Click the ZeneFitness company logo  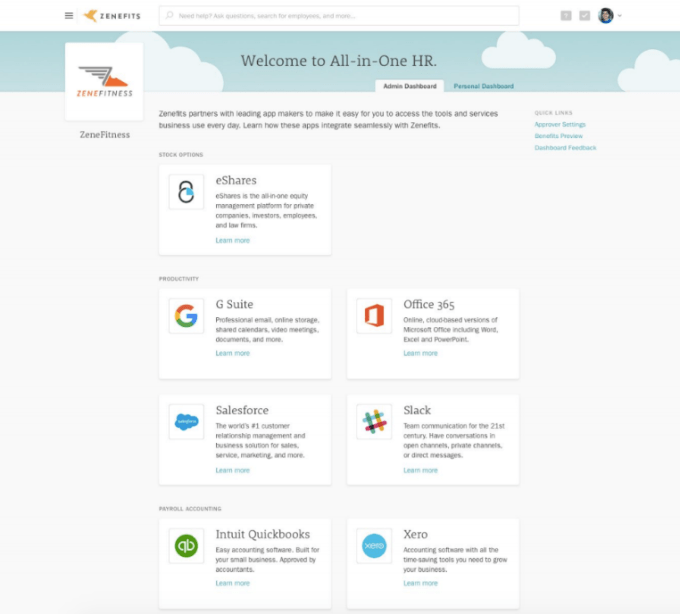104,82
